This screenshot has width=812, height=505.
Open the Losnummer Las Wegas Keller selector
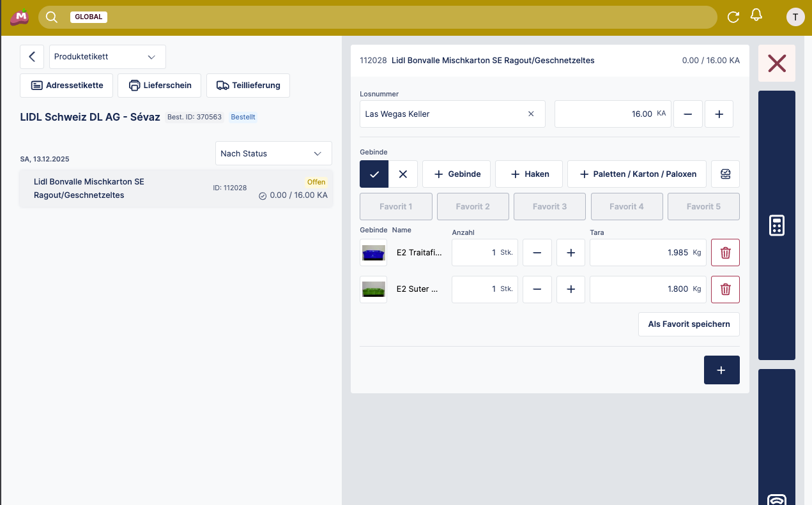tap(441, 114)
